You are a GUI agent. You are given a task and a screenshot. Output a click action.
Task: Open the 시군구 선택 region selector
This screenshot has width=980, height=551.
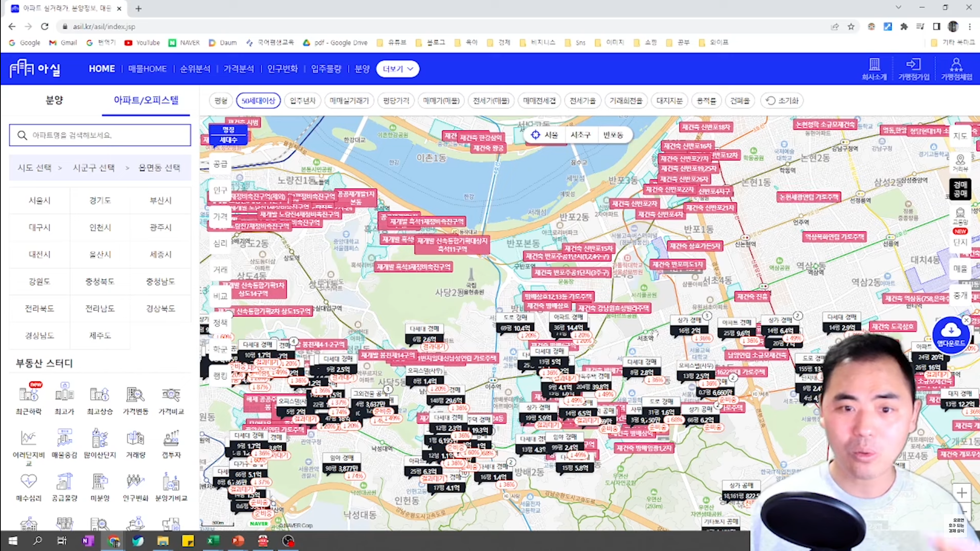click(94, 168)
